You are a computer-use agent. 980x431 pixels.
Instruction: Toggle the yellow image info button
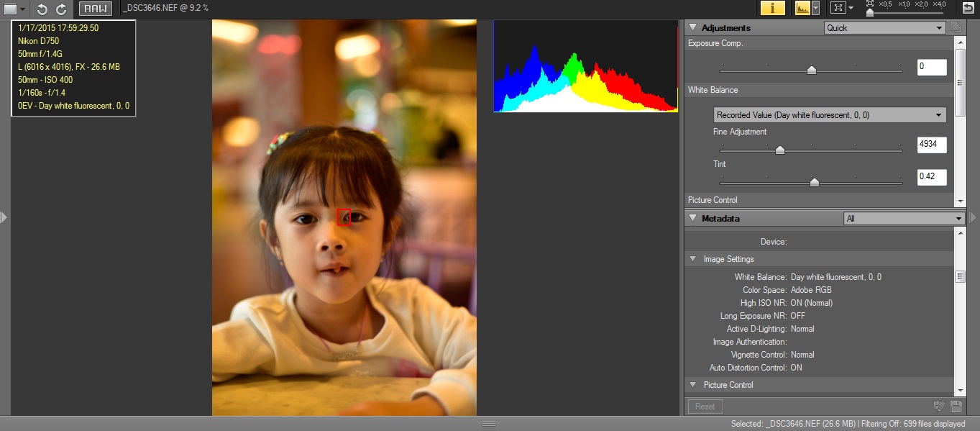[x=773, y=8]
